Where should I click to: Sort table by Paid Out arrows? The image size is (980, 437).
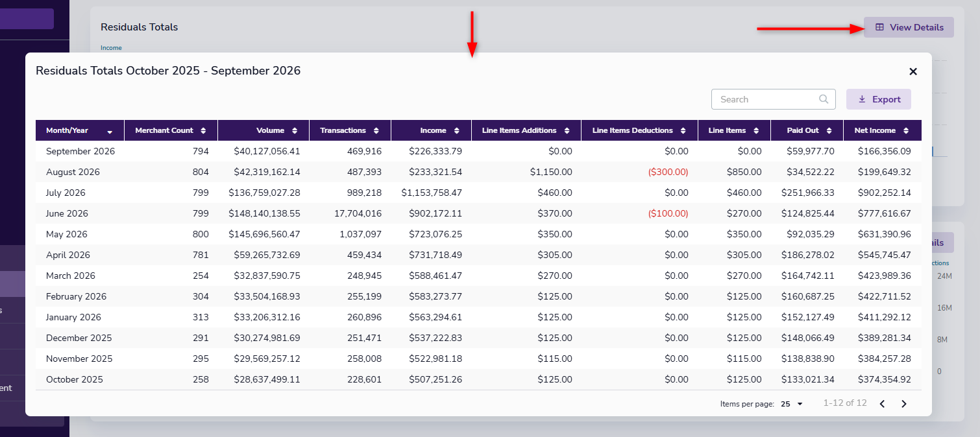coord(829,130)
